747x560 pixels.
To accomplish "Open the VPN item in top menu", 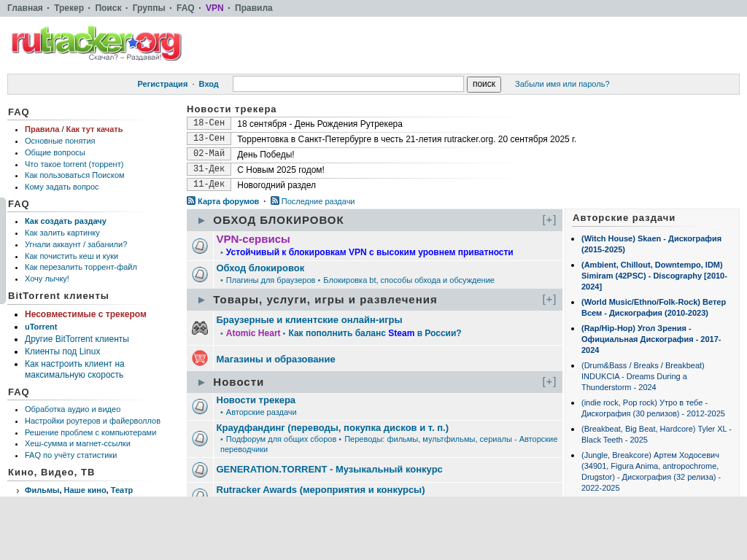I will (x=214, y=8).
